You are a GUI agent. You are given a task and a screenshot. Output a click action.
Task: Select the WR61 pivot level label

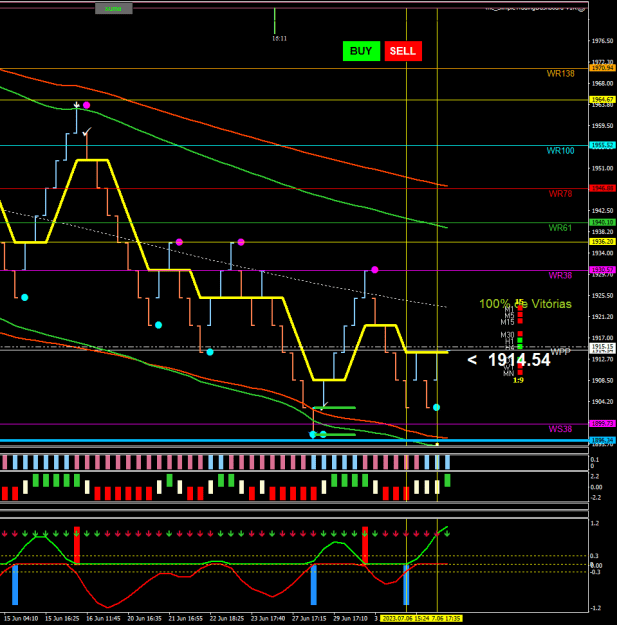560,228
